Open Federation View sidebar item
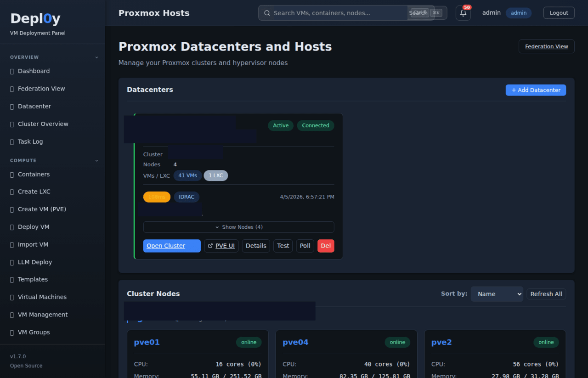 (x=52, y=89)
